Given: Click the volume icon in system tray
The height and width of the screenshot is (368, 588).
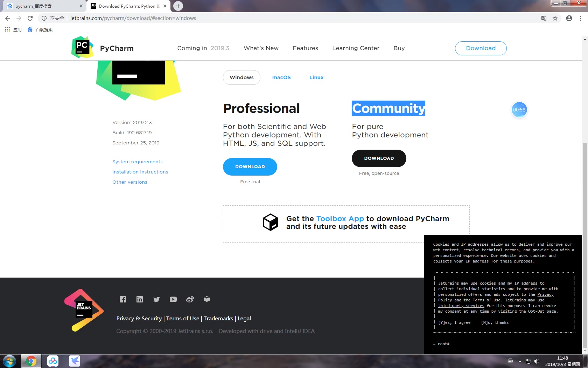Looking at the screenshot, I should (x=537, y=361).
